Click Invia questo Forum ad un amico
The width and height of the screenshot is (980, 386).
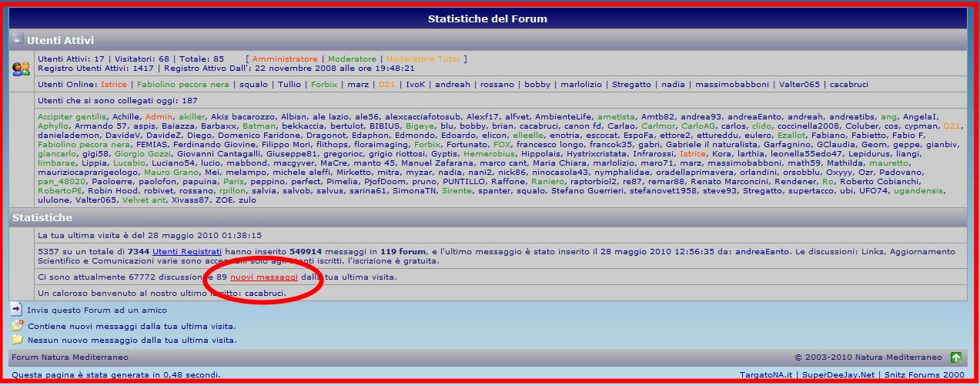[x=97, y=310]
